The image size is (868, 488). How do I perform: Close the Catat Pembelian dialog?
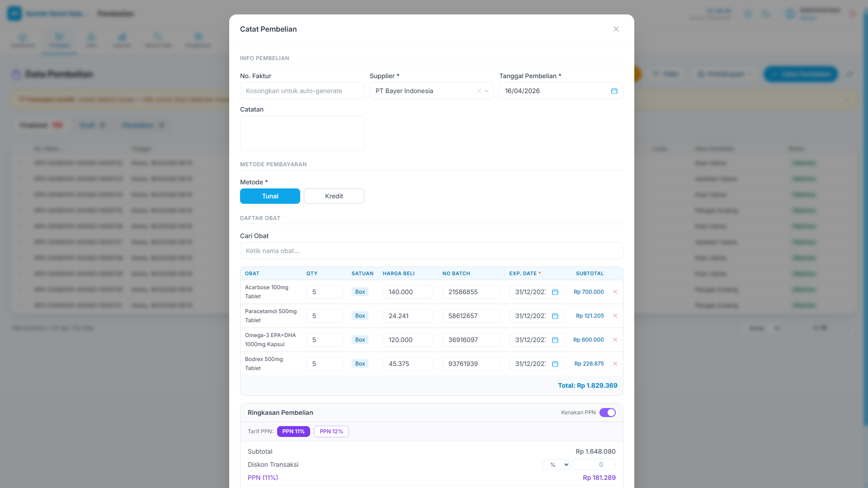click(x=616, y=28)
